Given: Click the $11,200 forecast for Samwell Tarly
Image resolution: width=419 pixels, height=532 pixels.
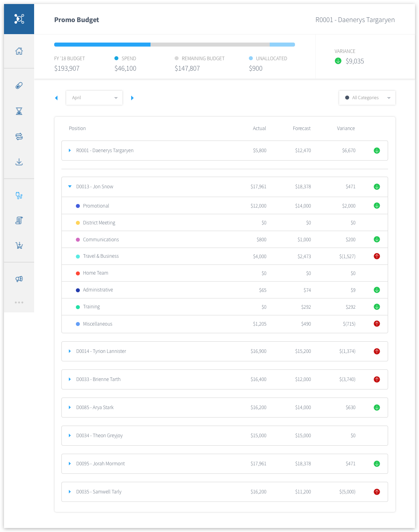Looking at the screenshot, I should pos(303,492).
